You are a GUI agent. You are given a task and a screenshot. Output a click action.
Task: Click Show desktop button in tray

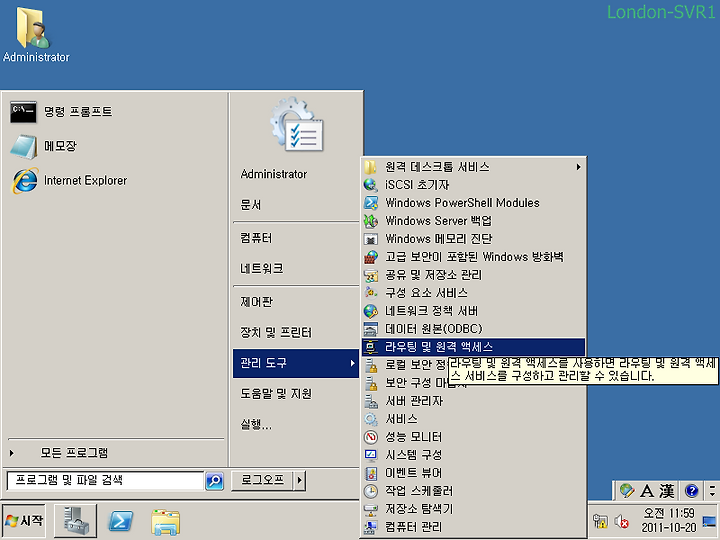[x=709, y=521]
